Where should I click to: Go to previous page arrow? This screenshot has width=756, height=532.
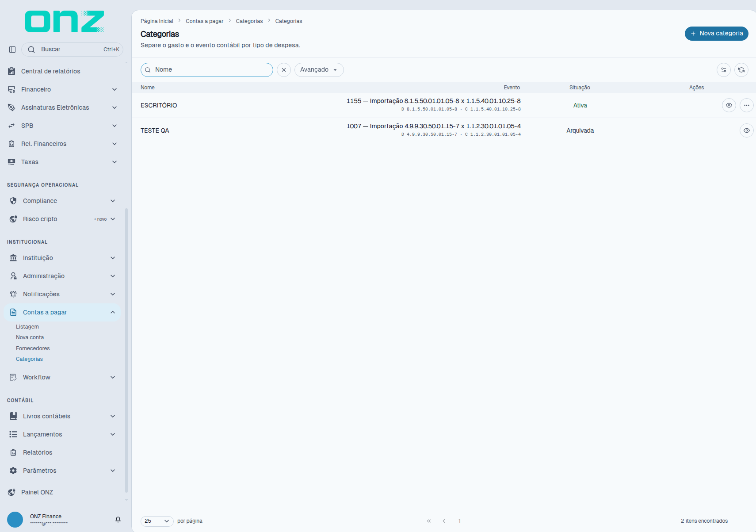444,521
